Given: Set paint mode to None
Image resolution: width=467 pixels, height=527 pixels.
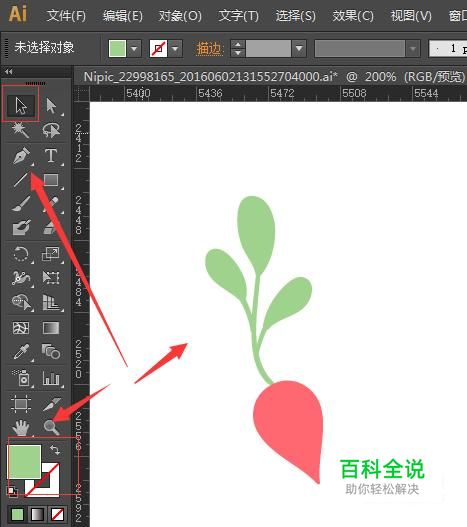Looking at the screenshot, I should pyautogui.click(x=57, y=514).
